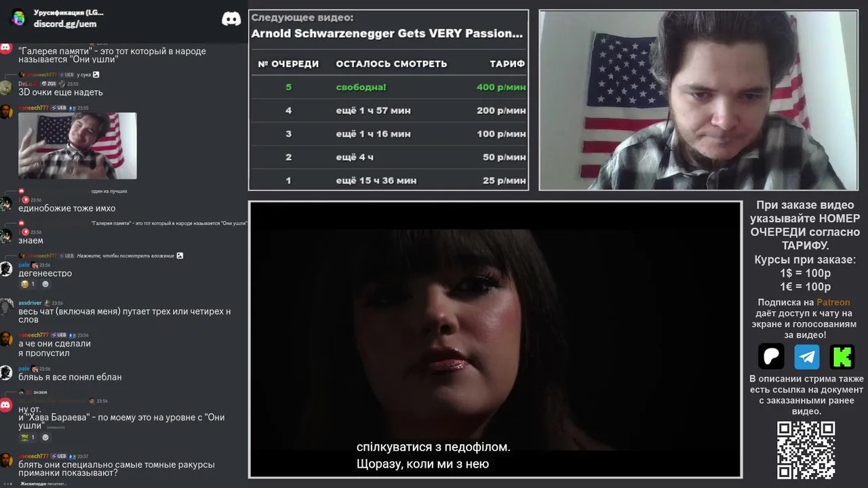Viewport: 868px width, 488px height.
Task: Click the "Урусификация (LG..." server title
Action: coord(68,13)
